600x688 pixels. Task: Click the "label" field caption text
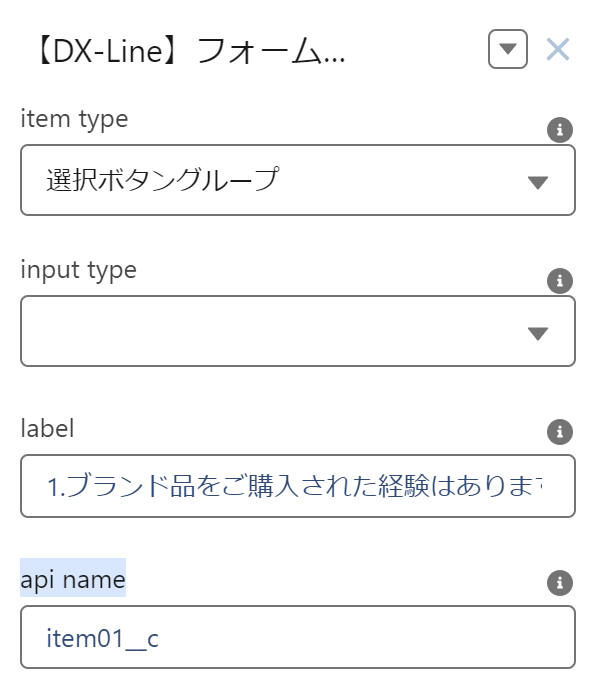pyautogui.click(x=47, y=429)
